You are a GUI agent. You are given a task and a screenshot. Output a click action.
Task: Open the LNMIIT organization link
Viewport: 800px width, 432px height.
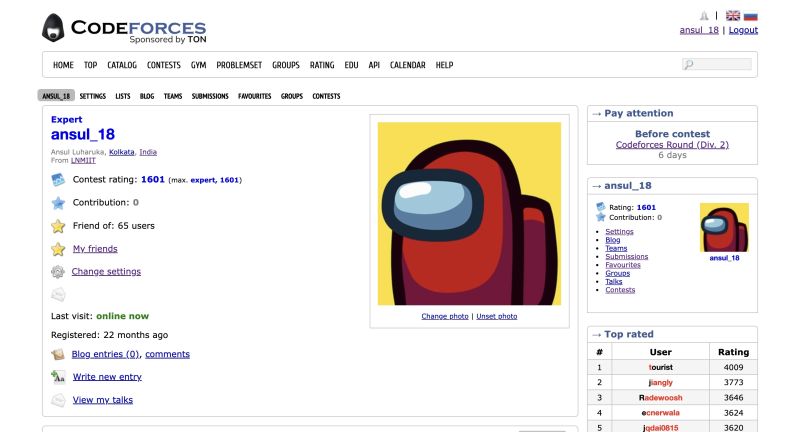pos(83,160)
